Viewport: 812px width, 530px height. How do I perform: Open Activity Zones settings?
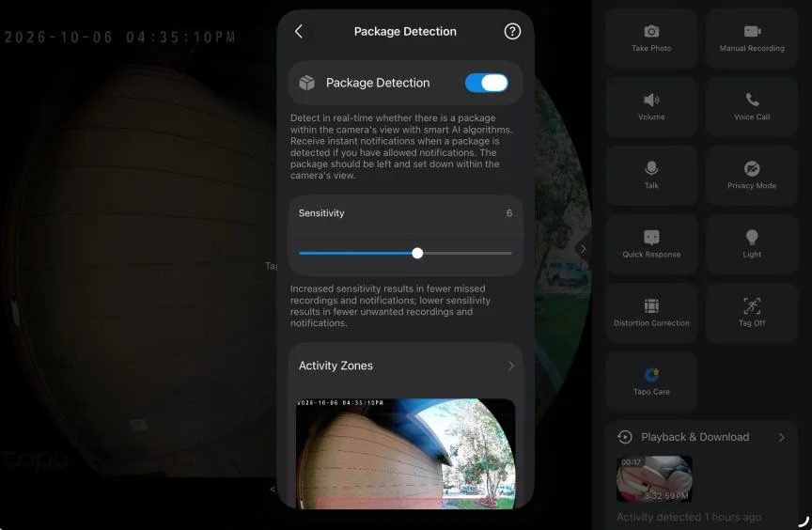405,366
